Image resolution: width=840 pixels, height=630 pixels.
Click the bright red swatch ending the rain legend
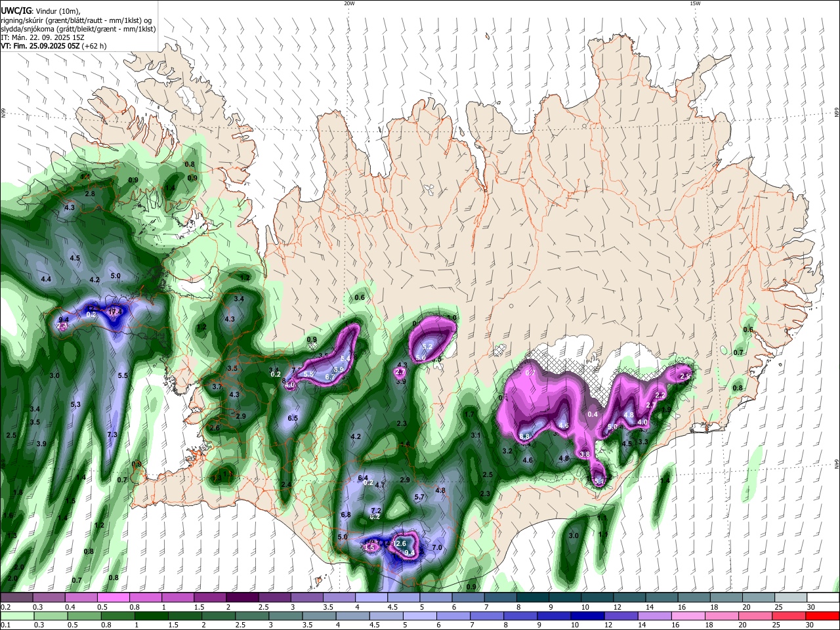click(823, 616)
